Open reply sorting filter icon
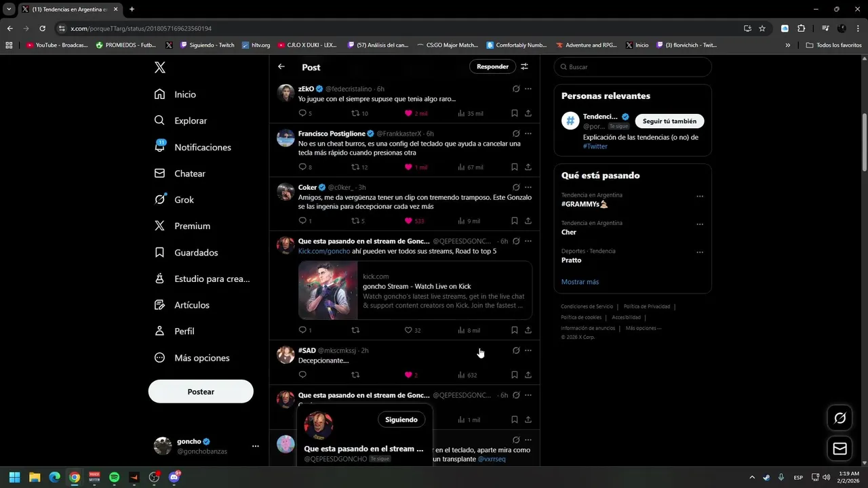 click(x=524, y=66)
